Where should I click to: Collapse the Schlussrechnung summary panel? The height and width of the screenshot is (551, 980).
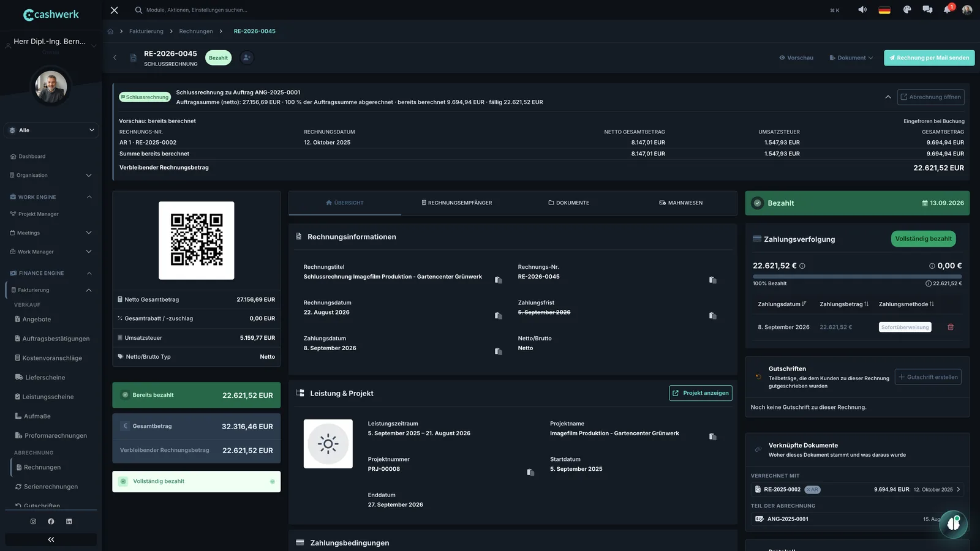(x=888, y=97)
